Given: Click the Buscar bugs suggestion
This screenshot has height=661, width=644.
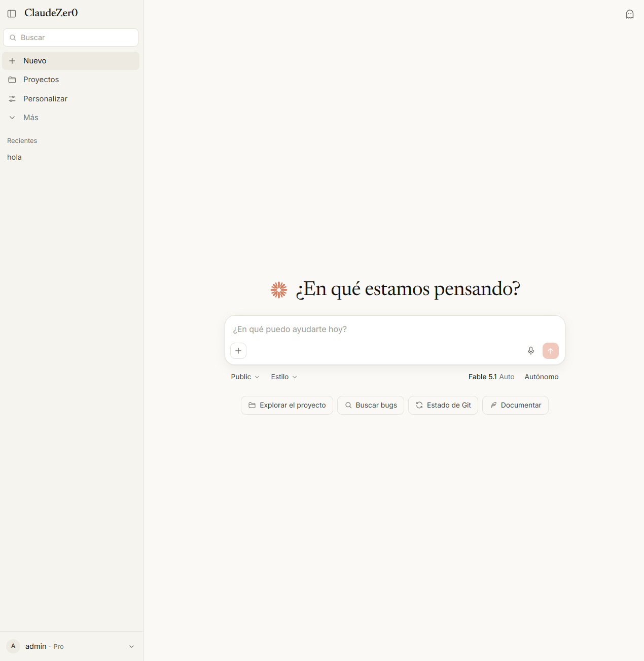Looking at the screenshot, I should pyautogui.click(x=371, y=405).
